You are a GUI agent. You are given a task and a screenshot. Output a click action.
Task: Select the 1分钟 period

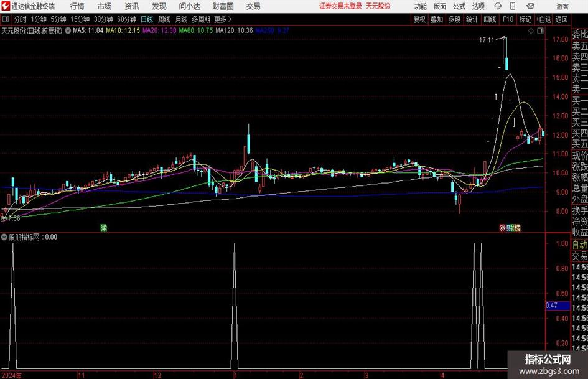point(39,19)
